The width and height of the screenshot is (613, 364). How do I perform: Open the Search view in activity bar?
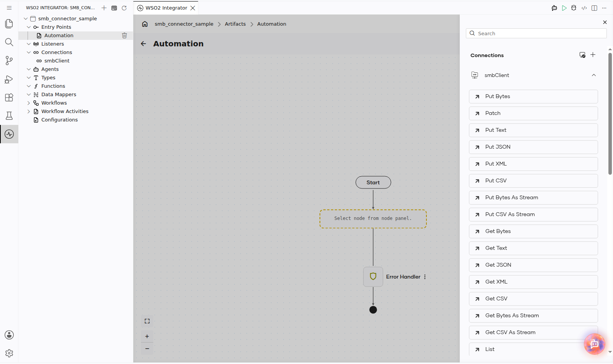[x=9, y=42]
